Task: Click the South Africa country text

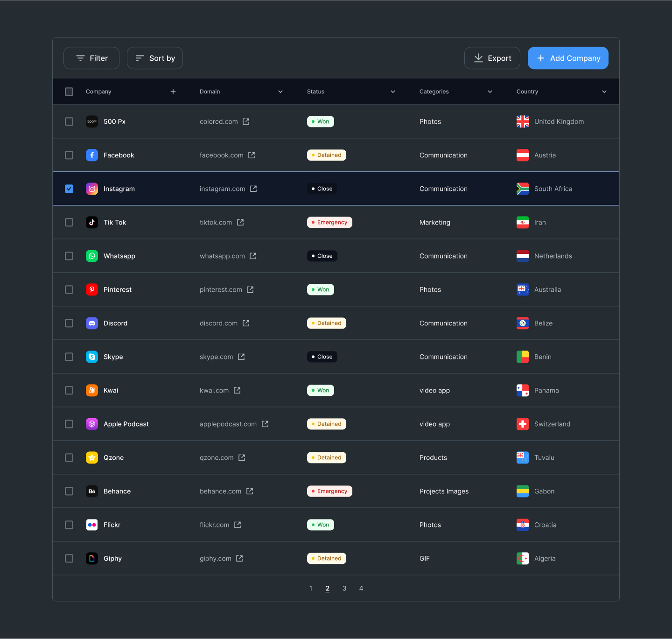Action: (x=553, y=189)
